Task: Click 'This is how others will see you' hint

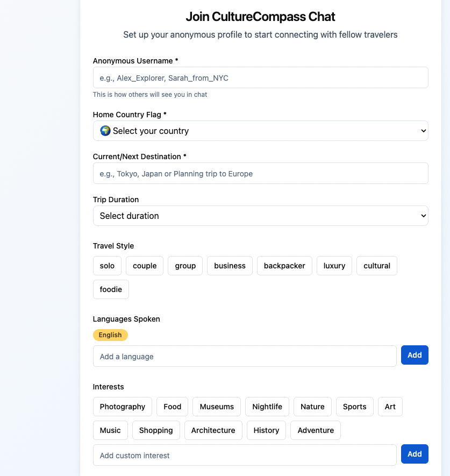Action: 150,95
